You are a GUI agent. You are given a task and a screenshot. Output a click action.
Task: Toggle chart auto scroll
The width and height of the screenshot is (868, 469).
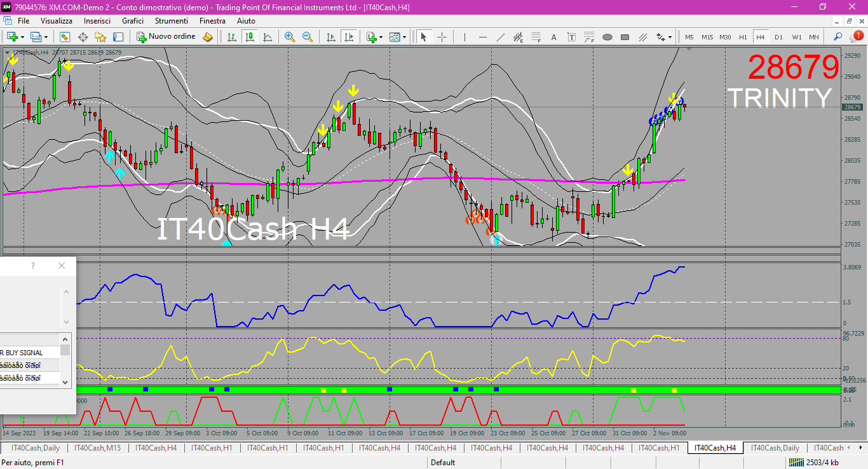tap(330, 37)
